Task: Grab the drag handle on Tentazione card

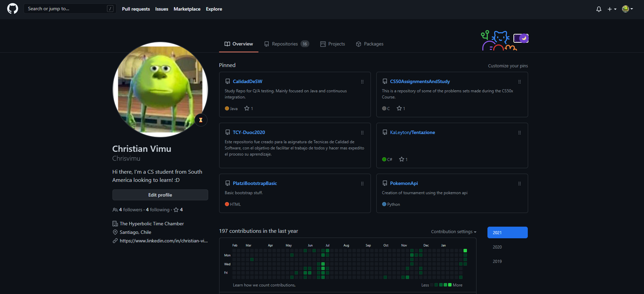Action: (x=520, y=133)
